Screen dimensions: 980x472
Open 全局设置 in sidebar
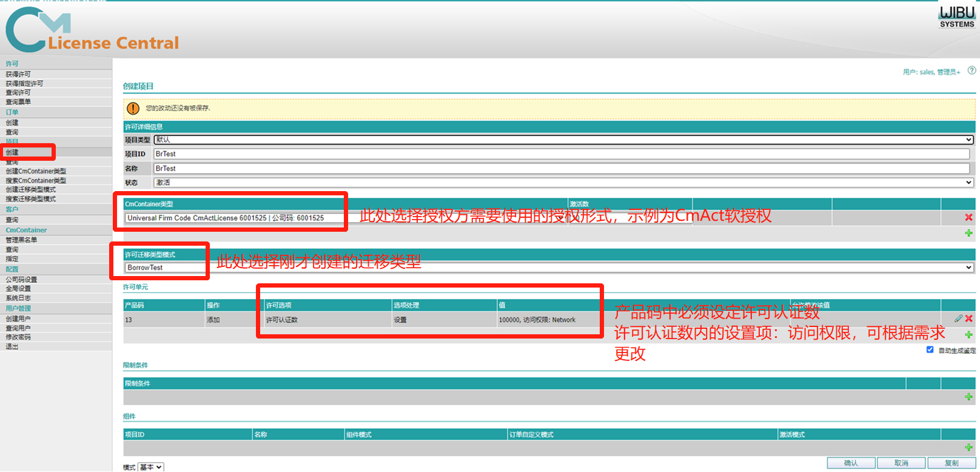[x=18, y=289]
